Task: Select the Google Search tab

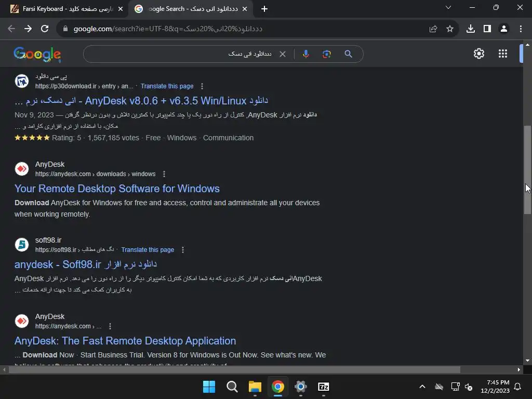Action: point(190,9)
